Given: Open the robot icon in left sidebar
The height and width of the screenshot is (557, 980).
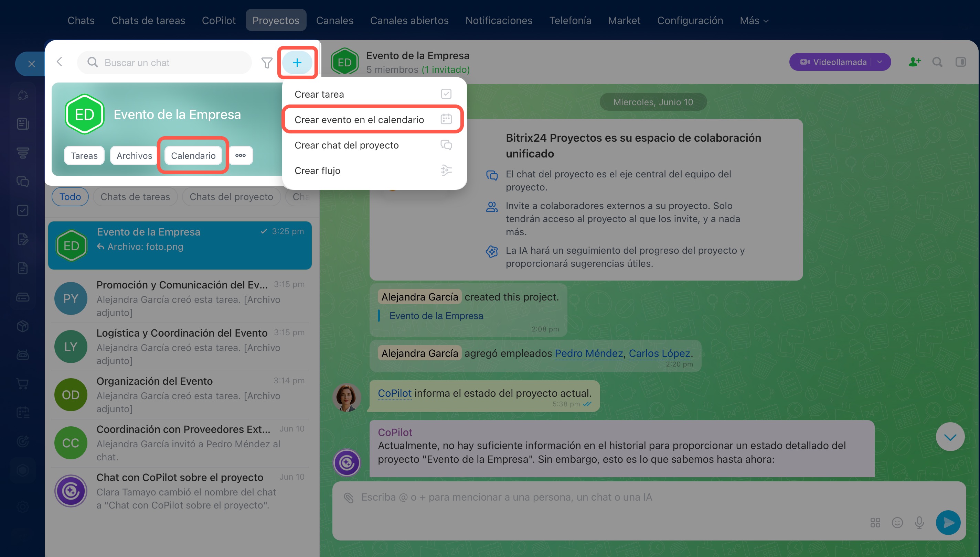Looking at the screenshot, I should pos(23,354).
